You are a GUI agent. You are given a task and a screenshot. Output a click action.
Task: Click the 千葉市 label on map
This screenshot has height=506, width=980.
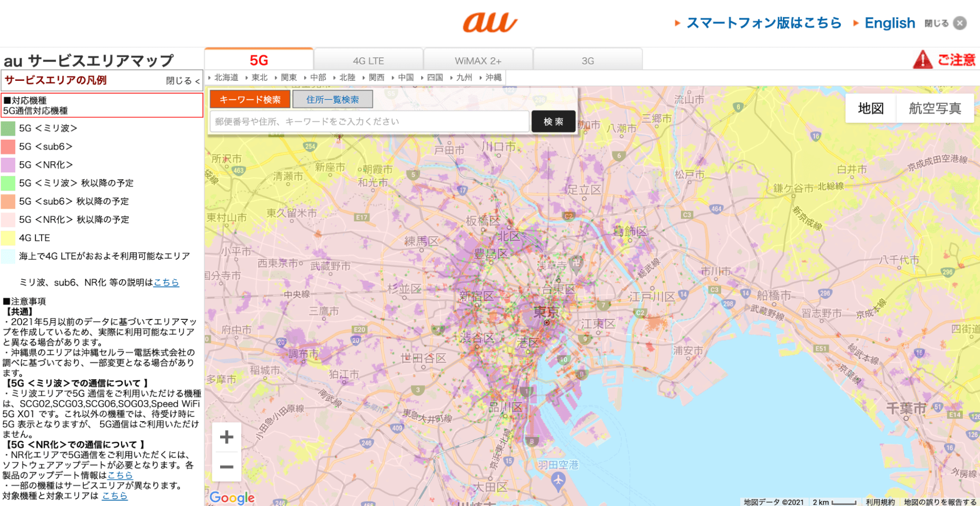coord(906,408)
